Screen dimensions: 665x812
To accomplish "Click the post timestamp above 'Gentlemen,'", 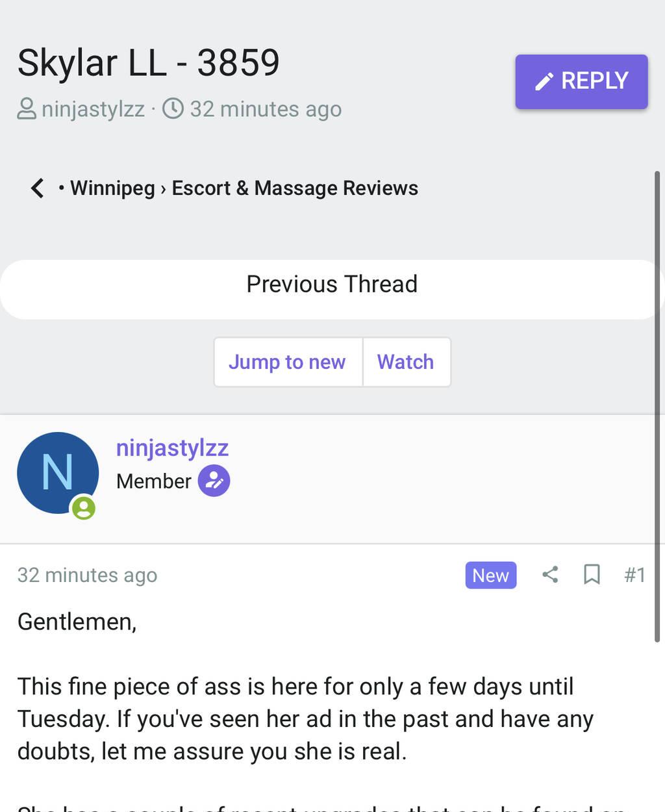I will click(87, 575).
